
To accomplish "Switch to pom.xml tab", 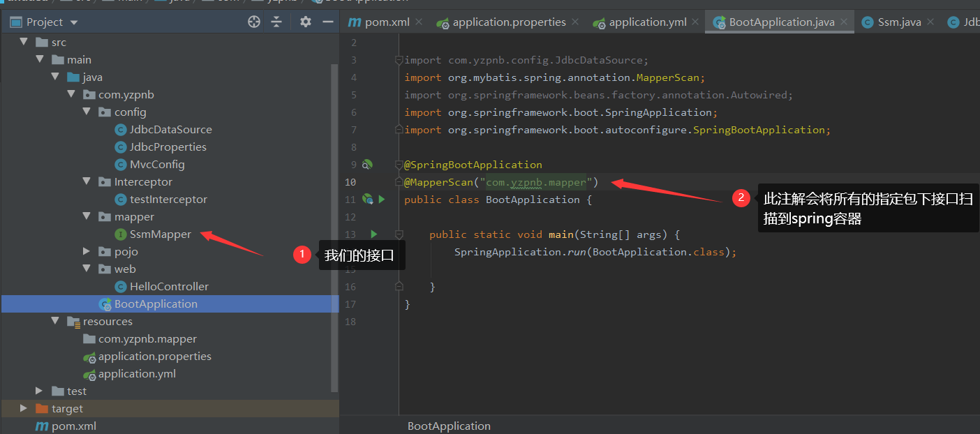I will coord(380,22).
